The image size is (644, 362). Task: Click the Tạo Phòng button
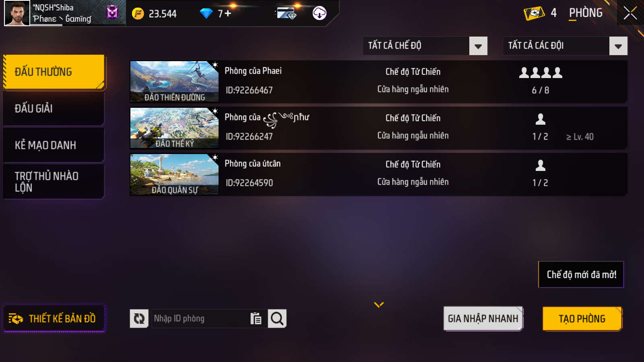[582, 319]
